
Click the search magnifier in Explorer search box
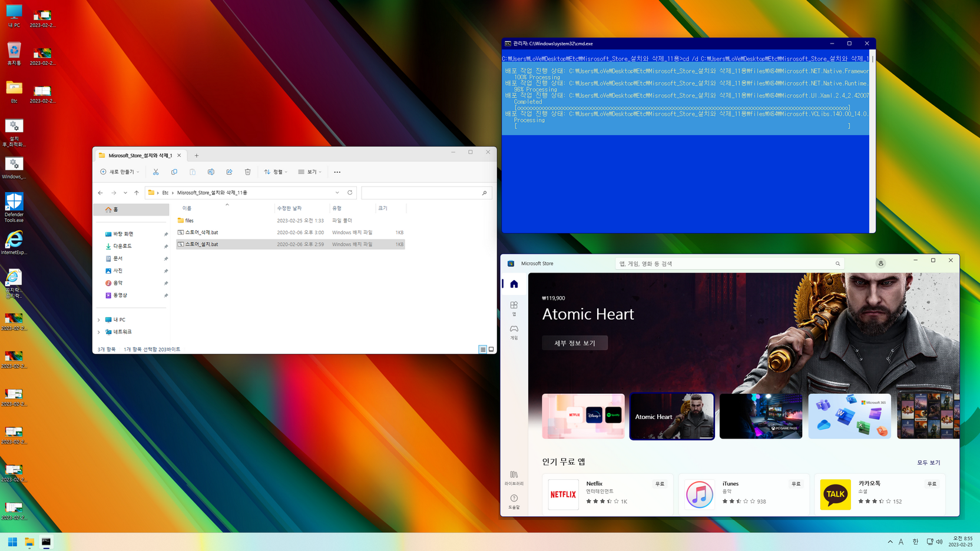click(x=485, y=192)
